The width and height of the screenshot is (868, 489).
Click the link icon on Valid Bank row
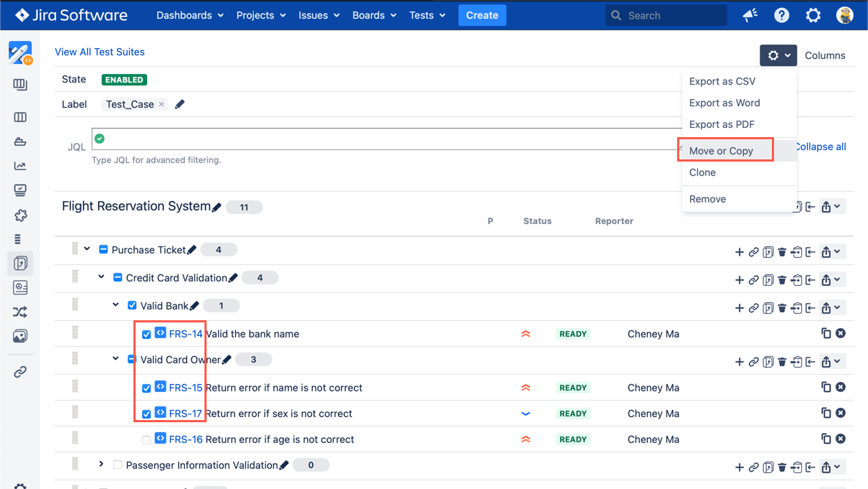(754, 308)
